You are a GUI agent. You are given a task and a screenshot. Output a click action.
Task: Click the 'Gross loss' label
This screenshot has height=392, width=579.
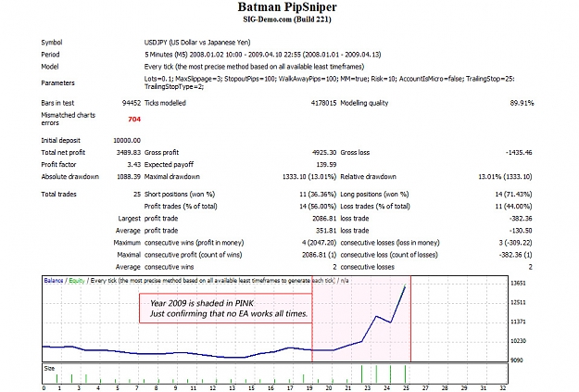355,153
